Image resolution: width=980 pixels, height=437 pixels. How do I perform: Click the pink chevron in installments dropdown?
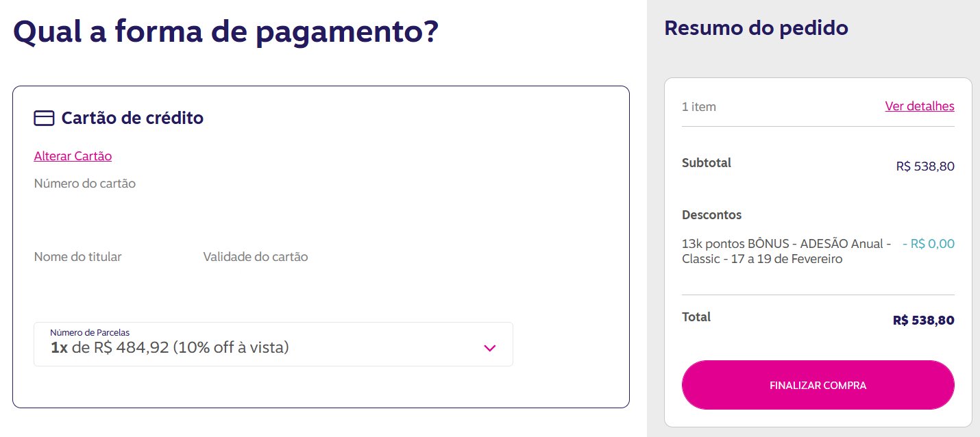(489, 348)
